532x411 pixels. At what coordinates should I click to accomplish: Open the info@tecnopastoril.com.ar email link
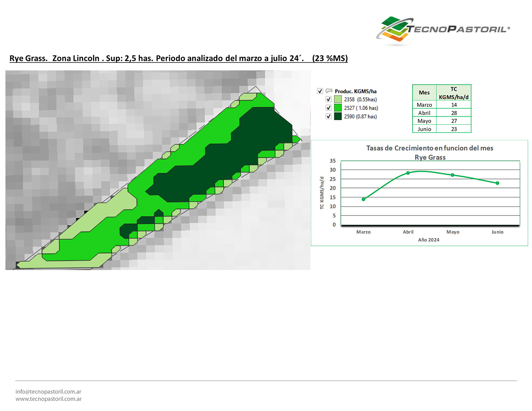48,392
